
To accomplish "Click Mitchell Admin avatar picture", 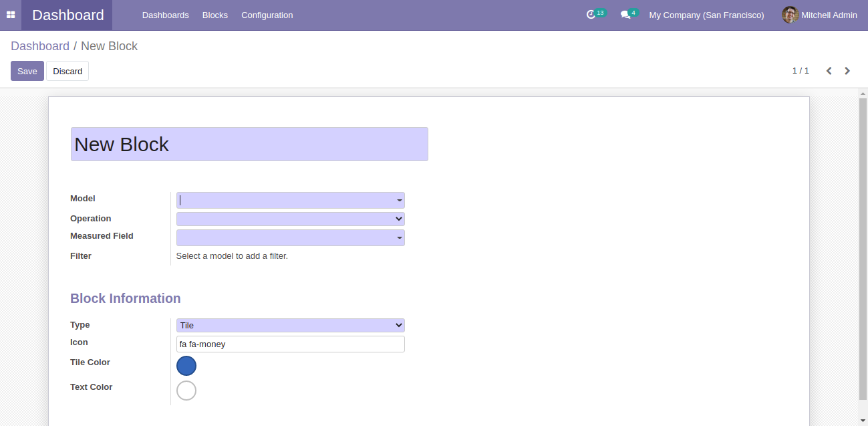I will coord(790,15).
